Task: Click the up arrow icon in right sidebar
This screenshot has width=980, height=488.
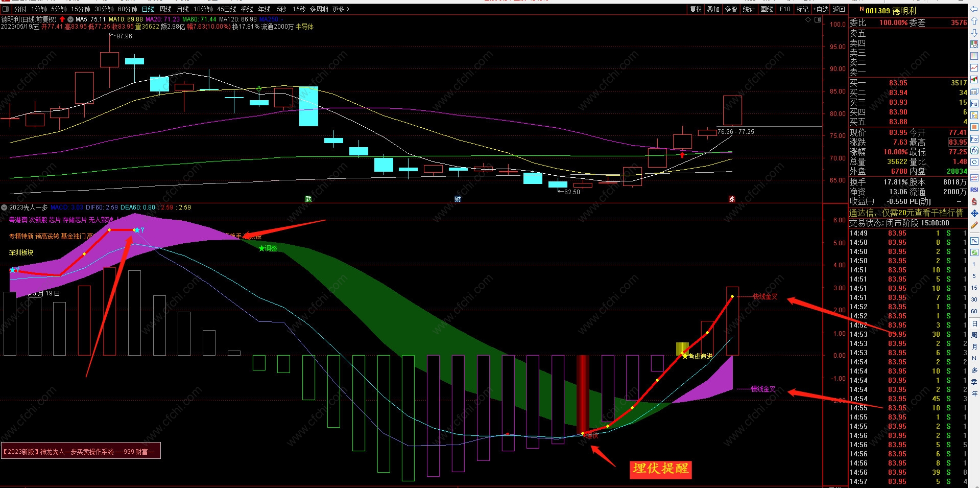Action: tap(974, 20)
